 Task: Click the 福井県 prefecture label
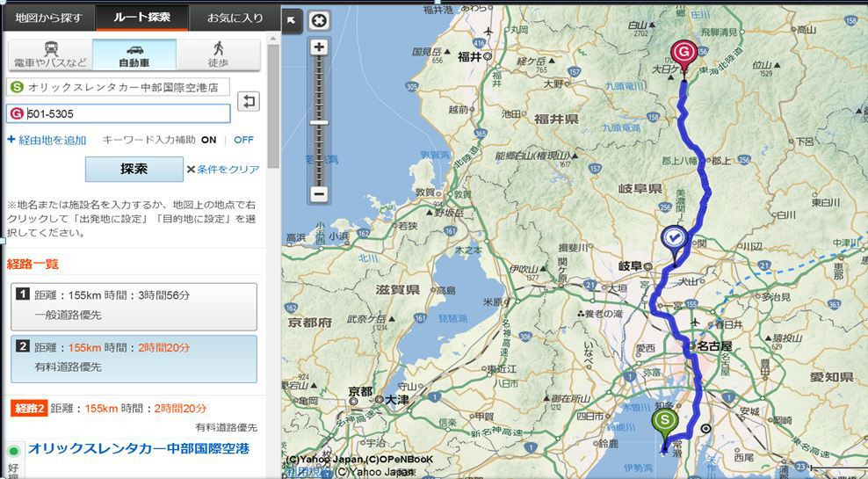point(556,119)
